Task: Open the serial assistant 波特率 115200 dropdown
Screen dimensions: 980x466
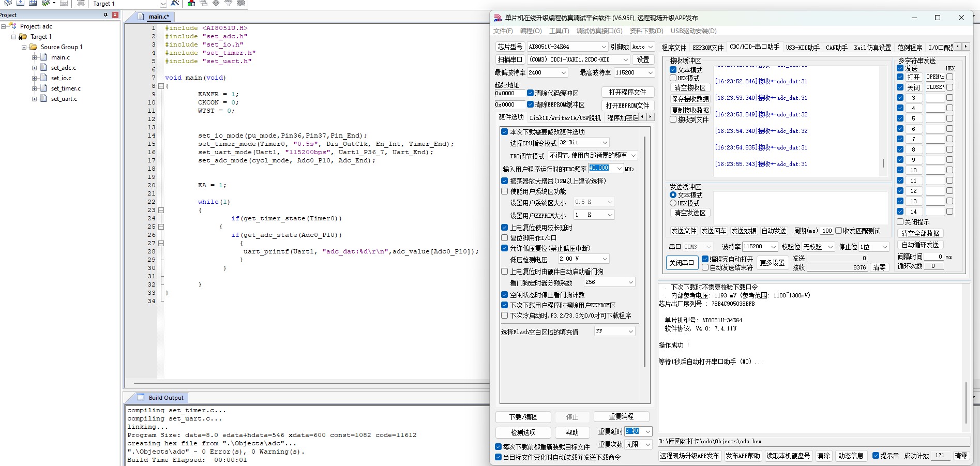Action: click(760, 247)
